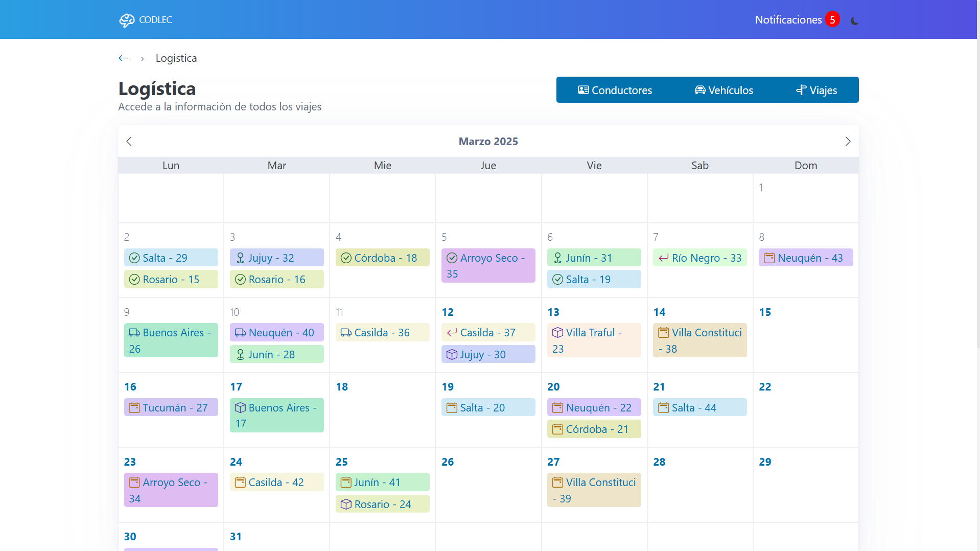Open the notifications badge showing 5
The width and height of the screenshot is (980, 551).
tap(832, 19)
